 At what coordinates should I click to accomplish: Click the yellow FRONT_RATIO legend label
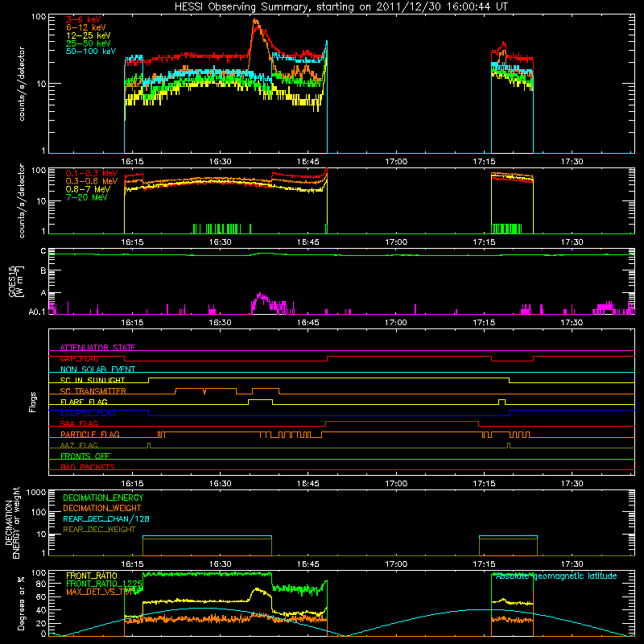pos(92,576)
